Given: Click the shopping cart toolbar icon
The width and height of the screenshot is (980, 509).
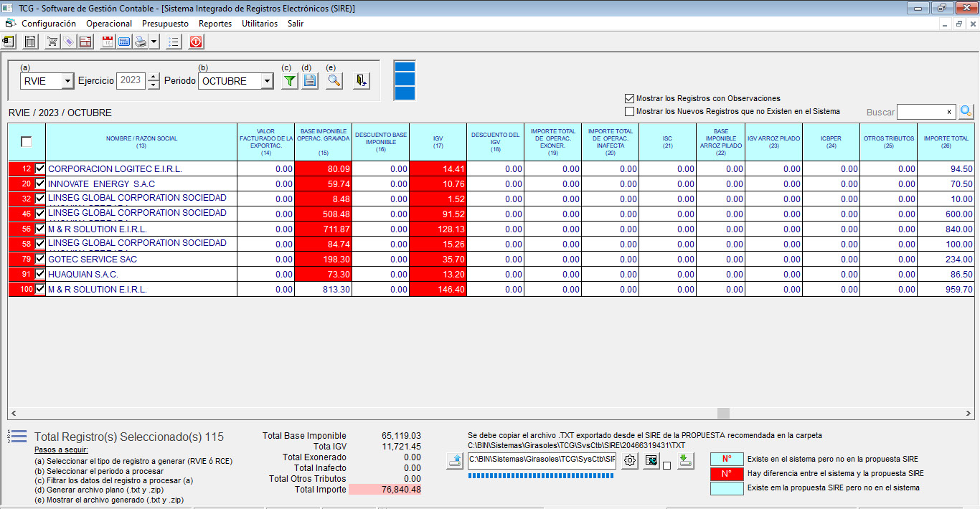Looking at the screenshot, I should pyautogui.click(x=52, y=42).
